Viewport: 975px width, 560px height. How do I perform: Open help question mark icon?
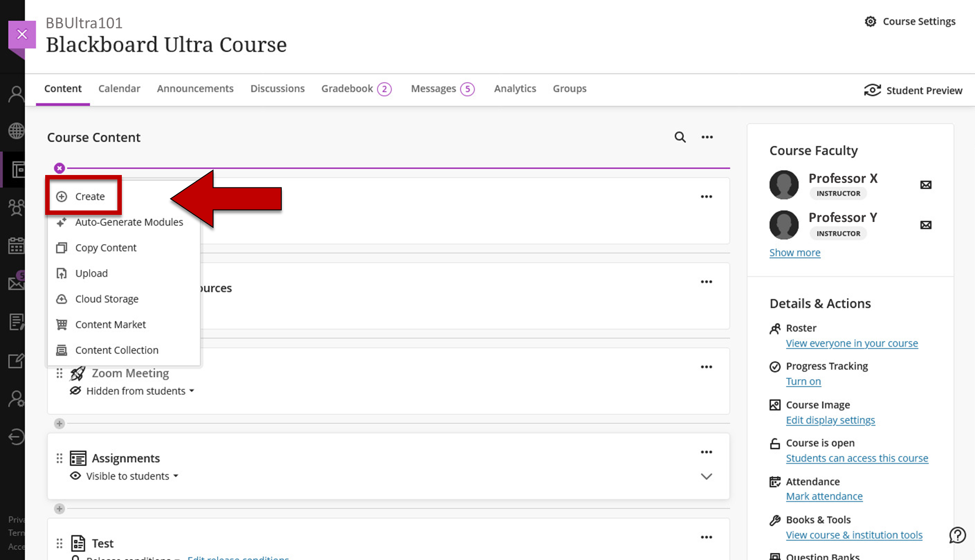pyautogui.click(x=957, y=535)
